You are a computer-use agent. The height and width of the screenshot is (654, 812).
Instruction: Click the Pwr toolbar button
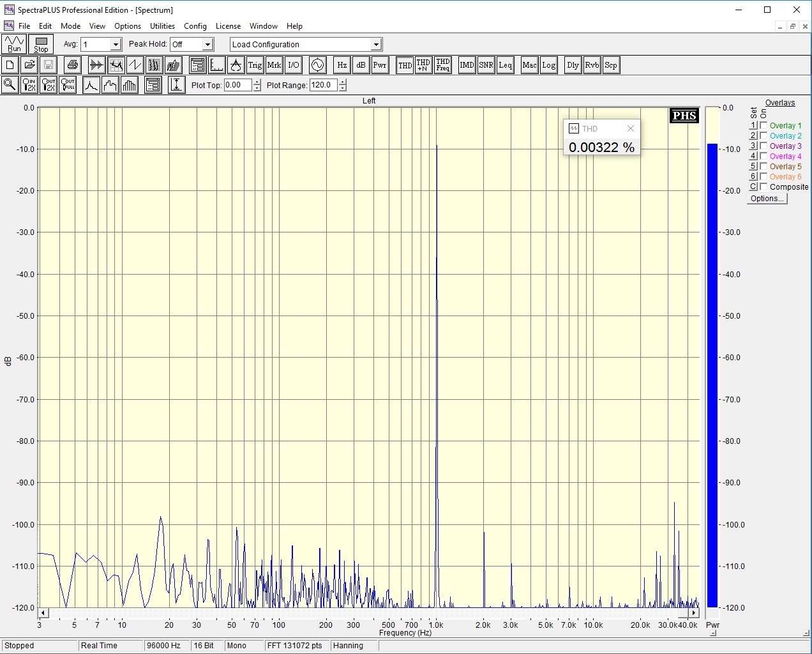pyautogui.click(x=380, y=65)
